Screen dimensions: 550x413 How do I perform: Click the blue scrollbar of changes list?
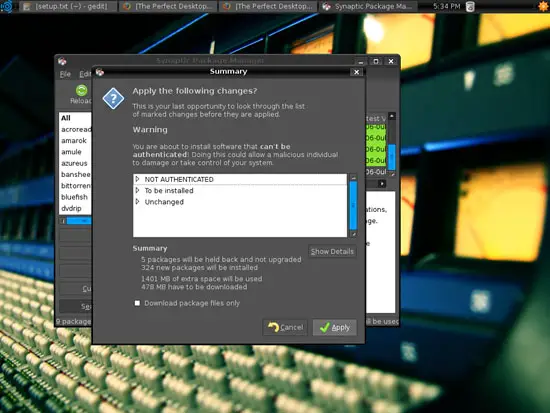point(353,205)
